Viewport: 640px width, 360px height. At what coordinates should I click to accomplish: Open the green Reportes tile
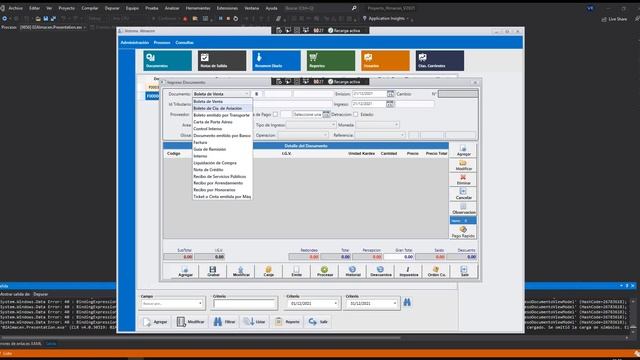[331, 60]
